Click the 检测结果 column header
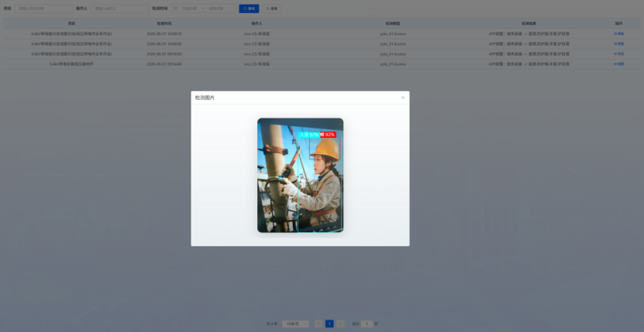 529,23
